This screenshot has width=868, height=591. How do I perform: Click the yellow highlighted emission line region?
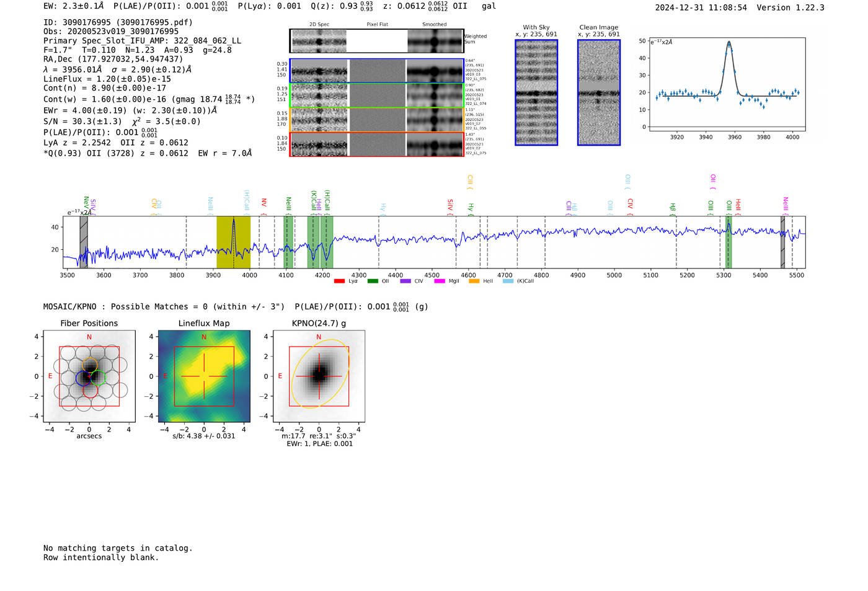click(233, 242)
